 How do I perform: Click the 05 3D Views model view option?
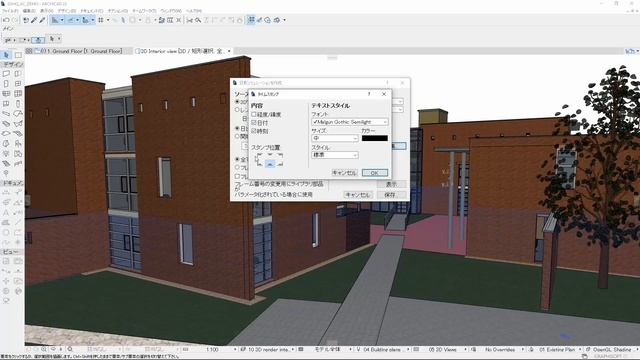tap(443, 350)
